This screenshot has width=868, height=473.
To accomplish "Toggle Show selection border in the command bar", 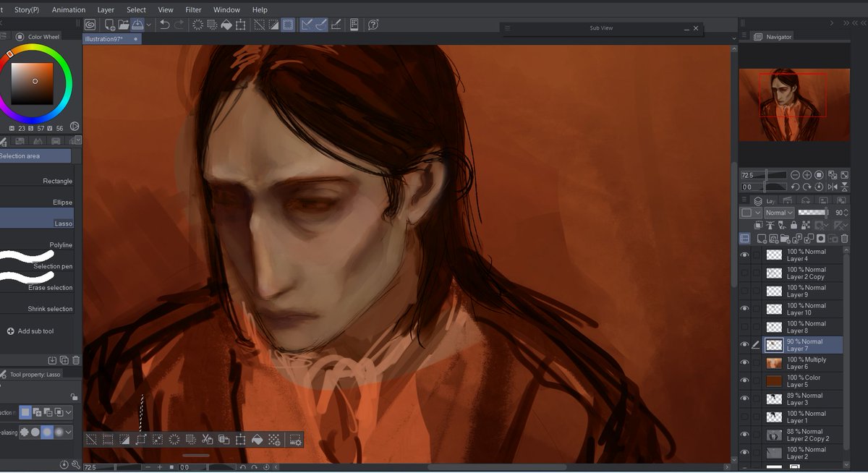I will [x=288, y=25].
